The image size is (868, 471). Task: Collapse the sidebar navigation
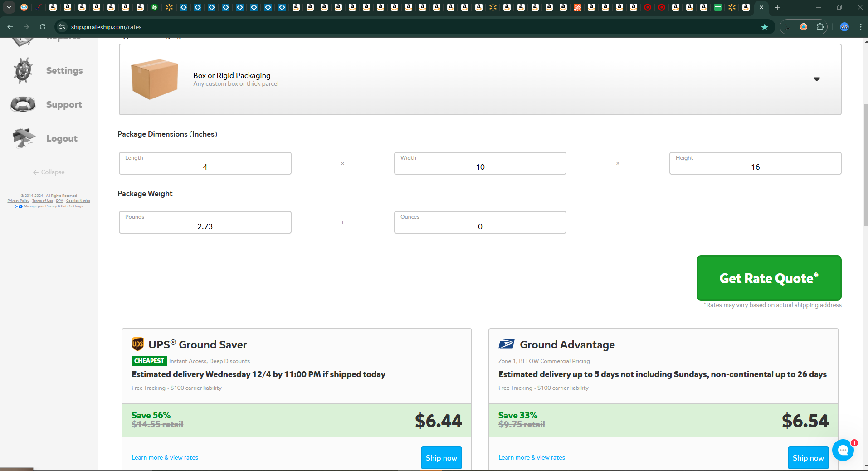pyautogui.click(x=49, y=172)
